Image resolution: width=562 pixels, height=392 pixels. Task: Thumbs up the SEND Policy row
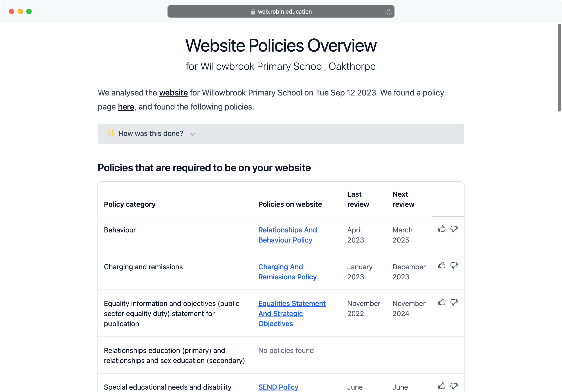441,386
